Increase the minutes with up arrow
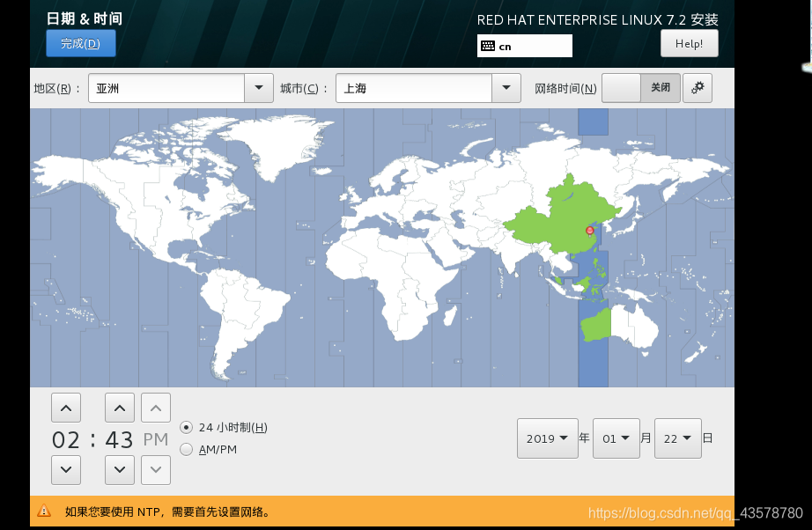 [x=120, y=408]
